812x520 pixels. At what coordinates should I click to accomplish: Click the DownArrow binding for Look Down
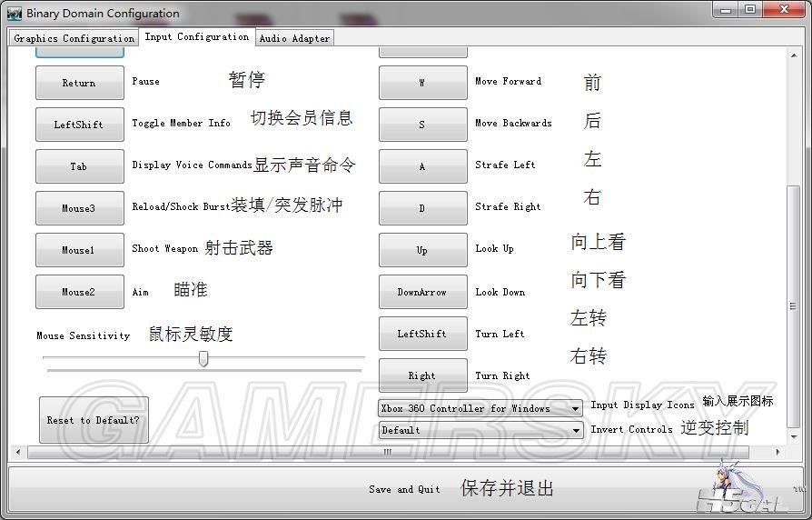click(422, 292)
